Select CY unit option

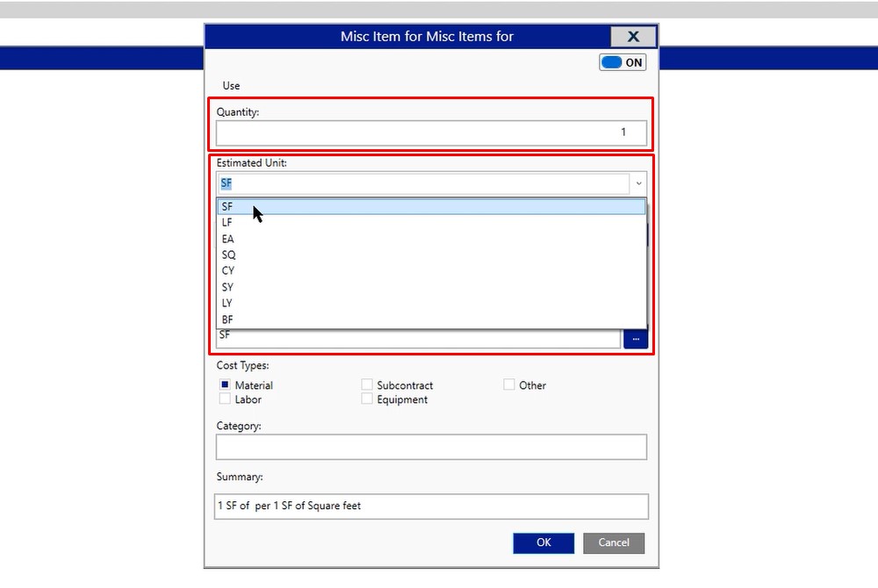(x=430, y=271)
